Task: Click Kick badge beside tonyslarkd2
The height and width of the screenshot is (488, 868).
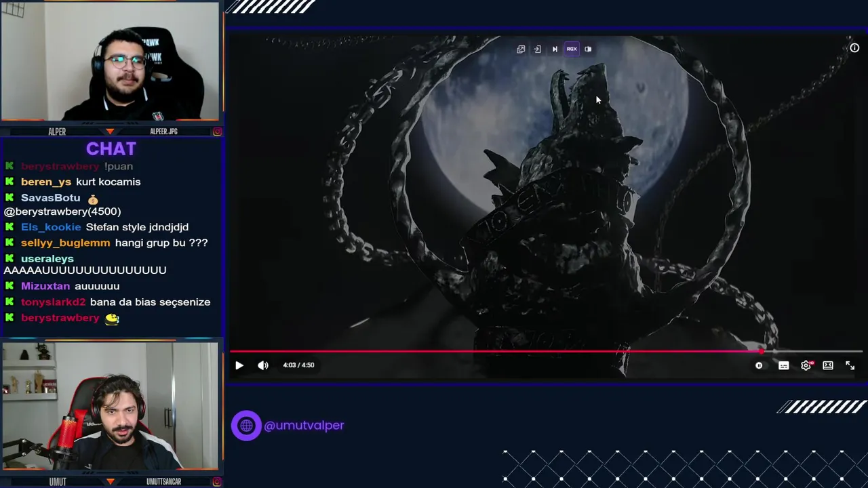Action: [x=9, y=302]
